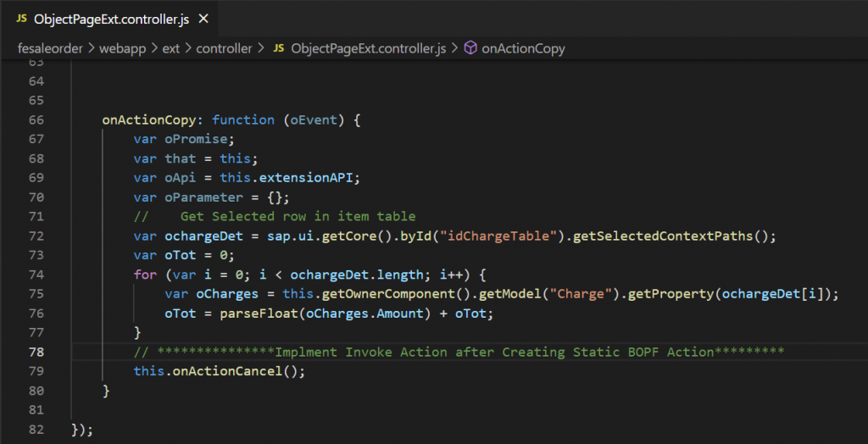Click the oCharges variable on line 75
Image resolution: width=868 pixels, height=444 pixels.
[227, 295]
